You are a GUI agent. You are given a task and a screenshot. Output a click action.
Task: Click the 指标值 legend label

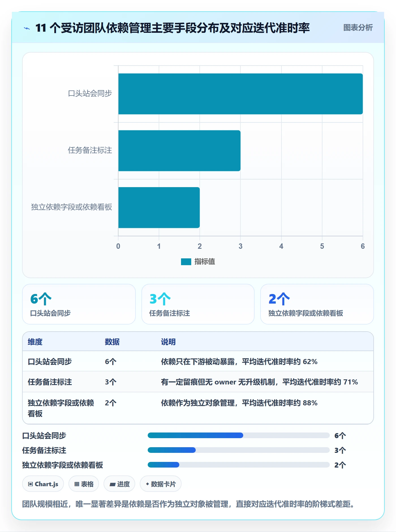click(205, 262)
